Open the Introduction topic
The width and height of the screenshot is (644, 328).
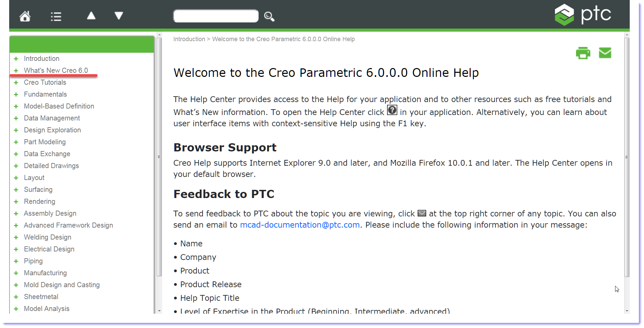click(41, 59)
